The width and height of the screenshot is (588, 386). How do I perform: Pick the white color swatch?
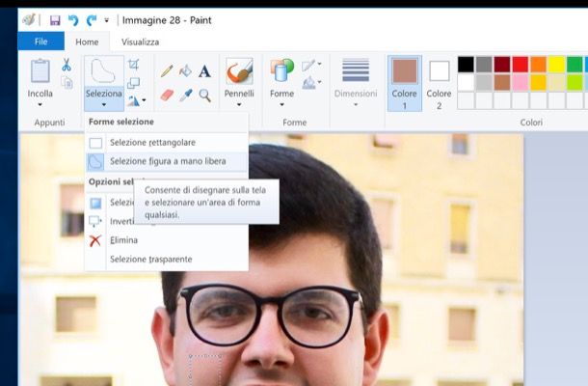(466, 83)
